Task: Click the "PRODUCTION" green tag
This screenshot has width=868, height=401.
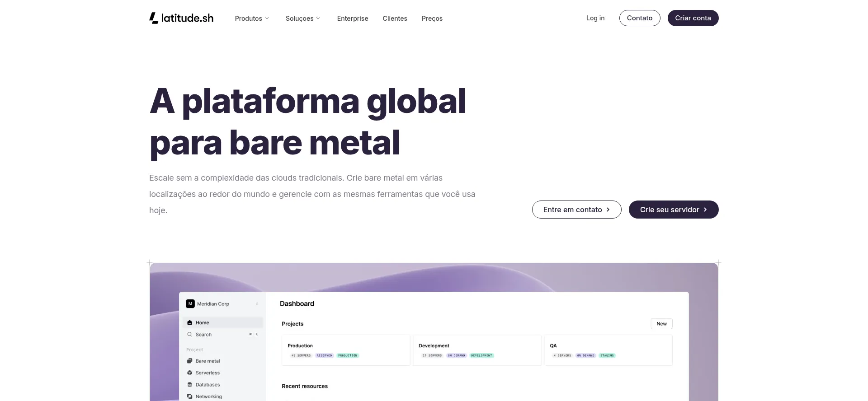Action: [x=348, y=355]
